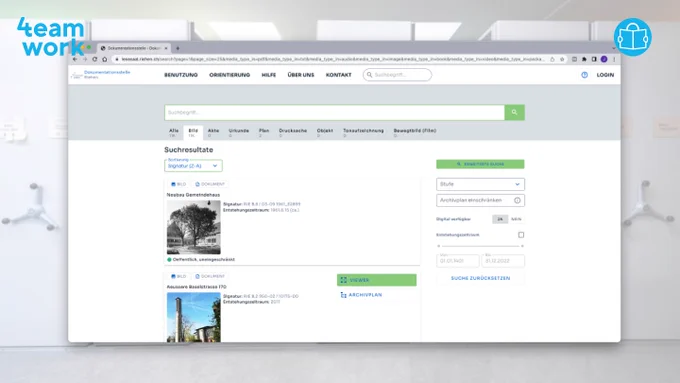Click the green Erweiterte Suche button

[480, 164]
